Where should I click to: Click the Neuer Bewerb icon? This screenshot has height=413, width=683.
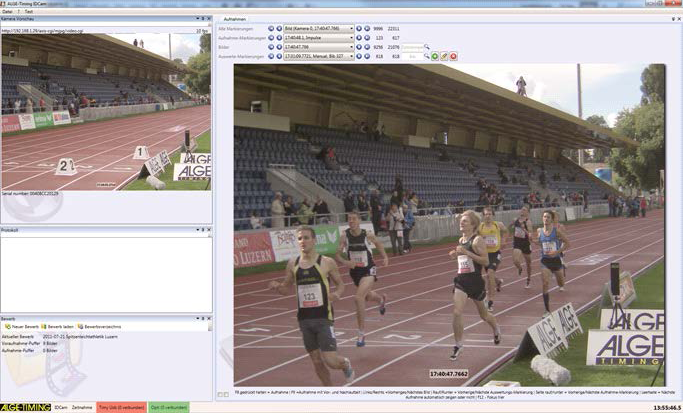7,326
